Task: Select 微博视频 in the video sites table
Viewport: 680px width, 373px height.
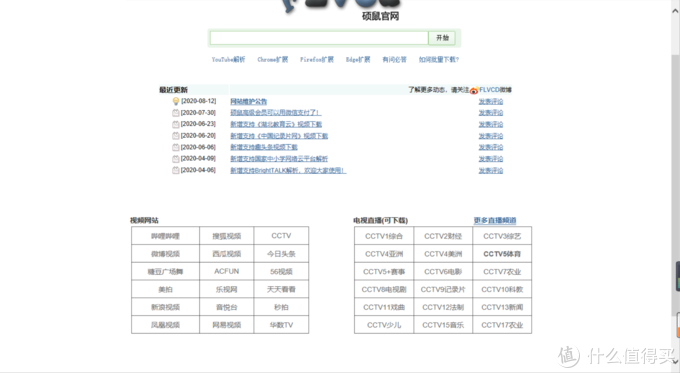Action: (x=165, y=254)
